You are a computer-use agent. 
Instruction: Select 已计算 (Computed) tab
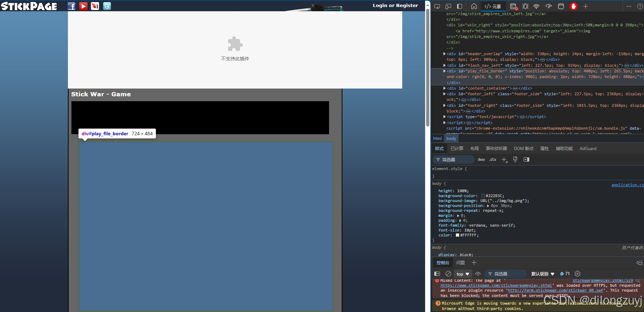pyautogui.click(x=457, y=149)
